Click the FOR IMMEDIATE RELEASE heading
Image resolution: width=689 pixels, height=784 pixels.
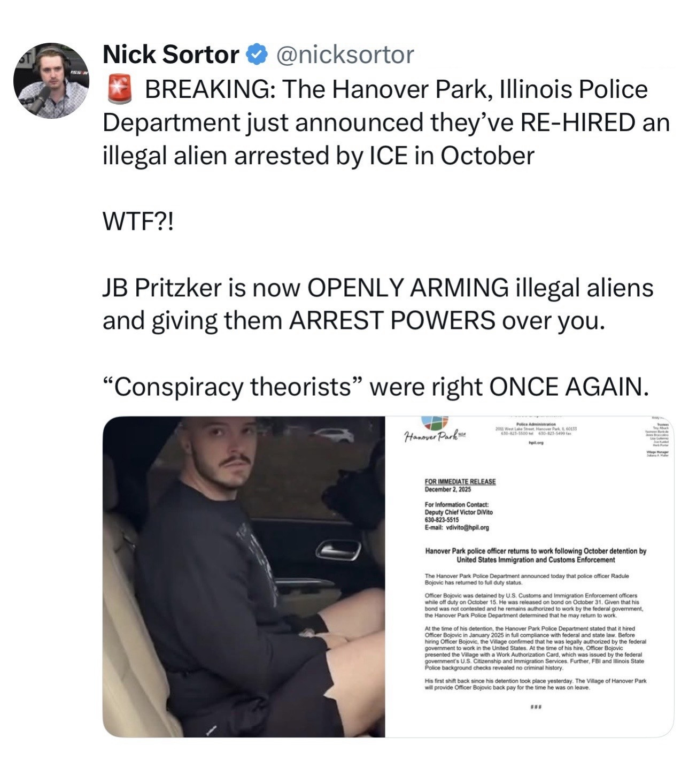point(460,482)
